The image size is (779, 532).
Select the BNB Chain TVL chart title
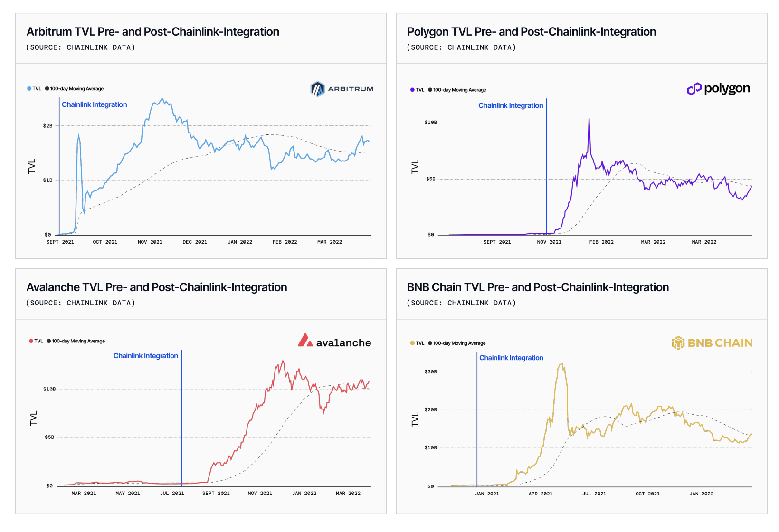click(x=538, y=287)
